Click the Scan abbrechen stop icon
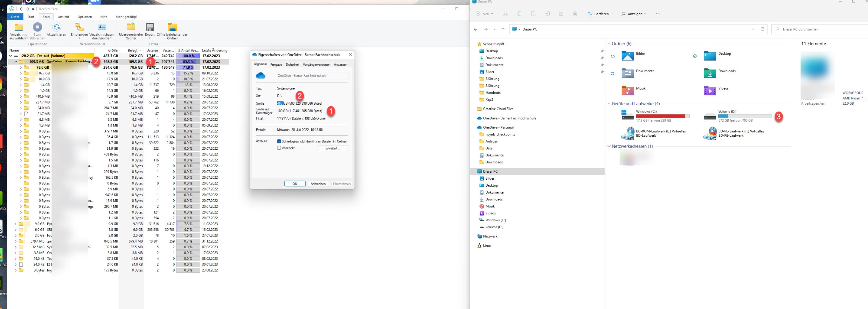Image resolution: width=868 pixels, height=309 pixels. click(x=38, y=27)
